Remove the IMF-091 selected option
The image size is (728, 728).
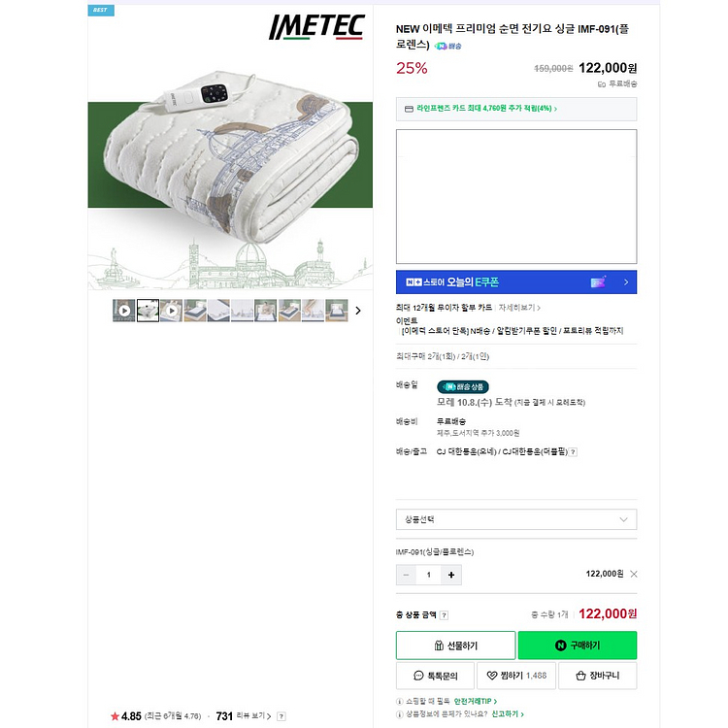[x=633, y=575]
